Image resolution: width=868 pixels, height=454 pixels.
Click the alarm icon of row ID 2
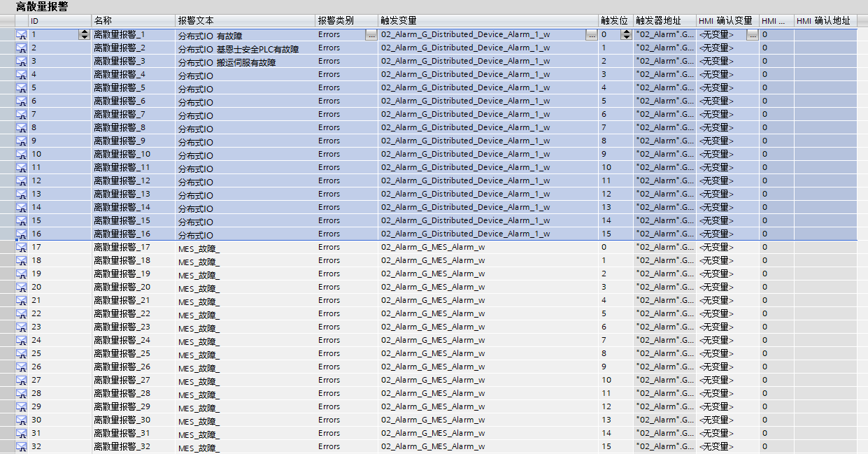(x=21, y=48)
